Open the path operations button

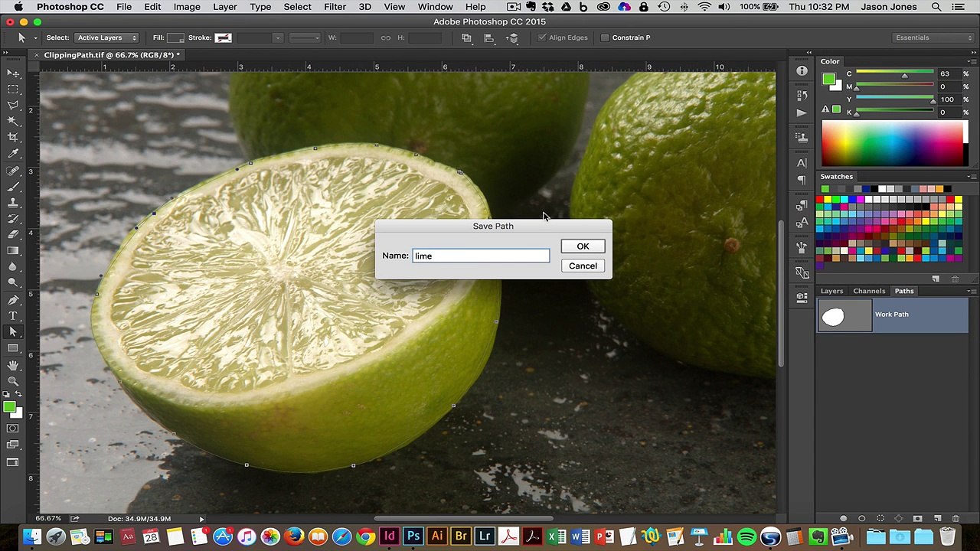pos(466,37)
